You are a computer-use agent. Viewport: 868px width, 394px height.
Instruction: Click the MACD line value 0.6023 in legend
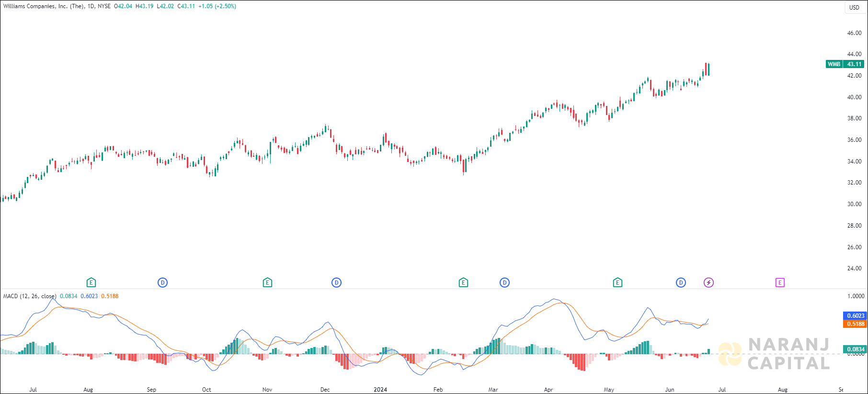[89, 296]
